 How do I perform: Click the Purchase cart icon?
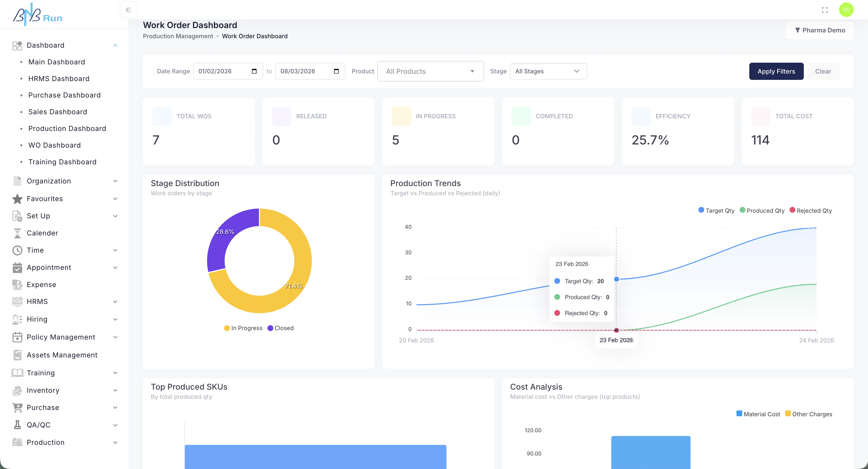click(17, 408)
